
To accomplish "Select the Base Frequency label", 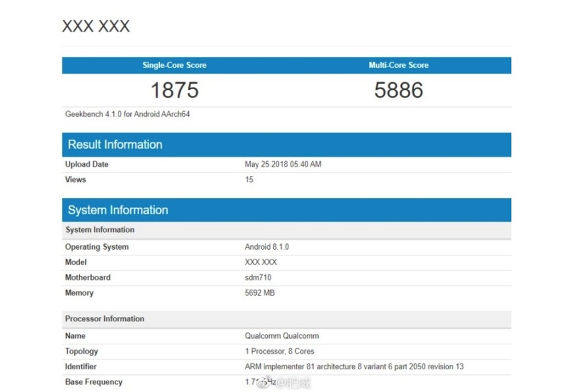I will [94, 382].
